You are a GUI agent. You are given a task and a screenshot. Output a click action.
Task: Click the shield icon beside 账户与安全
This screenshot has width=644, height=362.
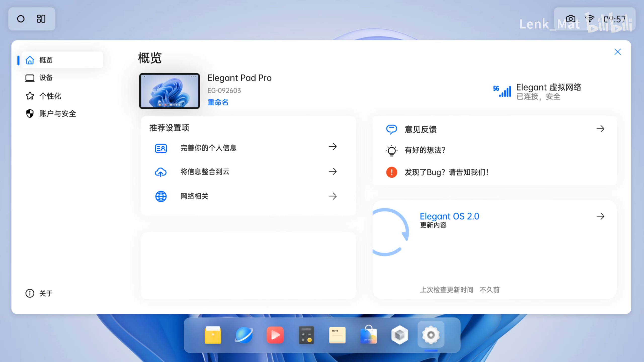tap(30, 113)
